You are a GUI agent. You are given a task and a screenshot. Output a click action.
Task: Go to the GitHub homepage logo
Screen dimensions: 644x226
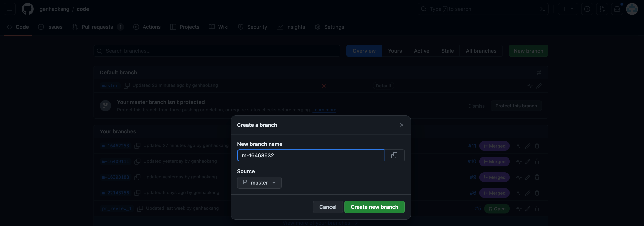pyautogui.click(x=27, y=9)
